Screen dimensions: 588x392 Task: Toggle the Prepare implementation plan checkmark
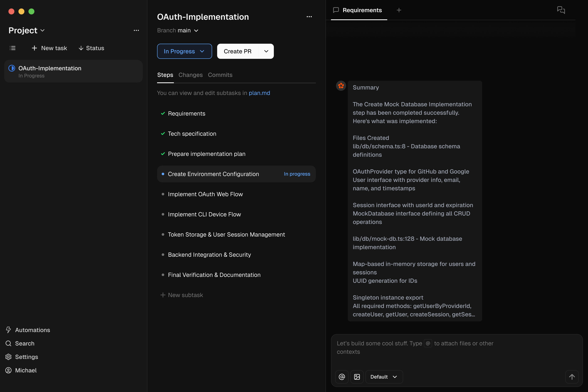tap(163, 154)
